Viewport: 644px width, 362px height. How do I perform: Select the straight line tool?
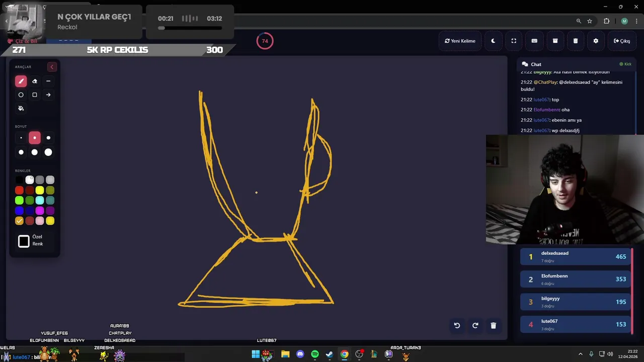[x=48, y=81]
